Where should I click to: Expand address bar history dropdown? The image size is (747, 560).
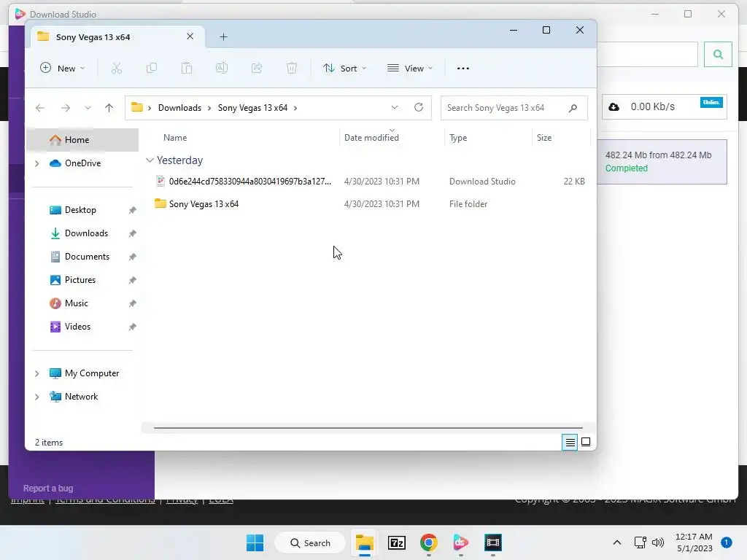(x=395, y=107)
